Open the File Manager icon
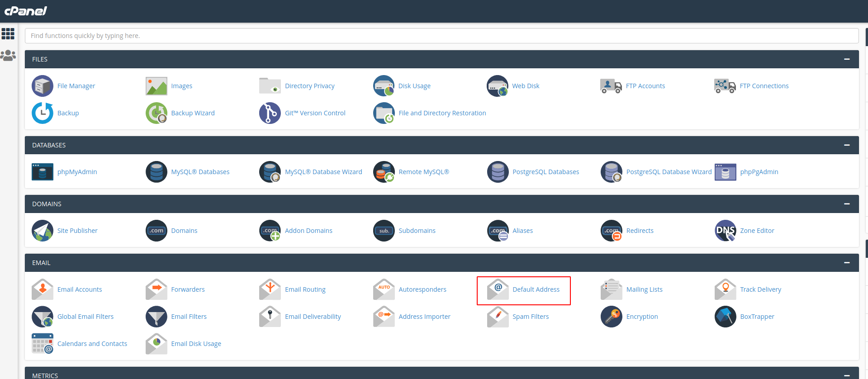The width and height of the screenshot is (868, 379). click(x=43, y=86)
